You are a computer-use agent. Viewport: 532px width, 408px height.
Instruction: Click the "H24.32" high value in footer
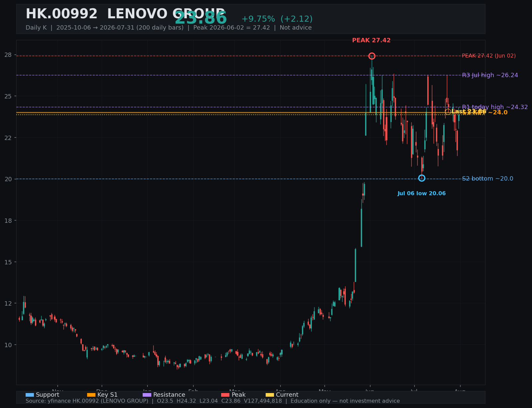coord(187,401)
